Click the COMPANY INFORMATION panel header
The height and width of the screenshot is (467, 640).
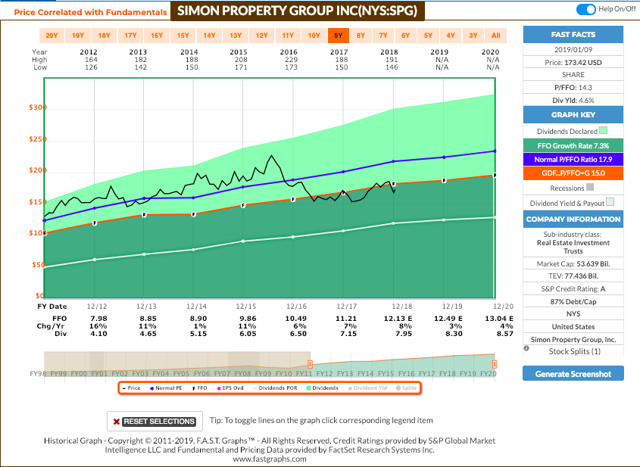(x=573, y=219)
